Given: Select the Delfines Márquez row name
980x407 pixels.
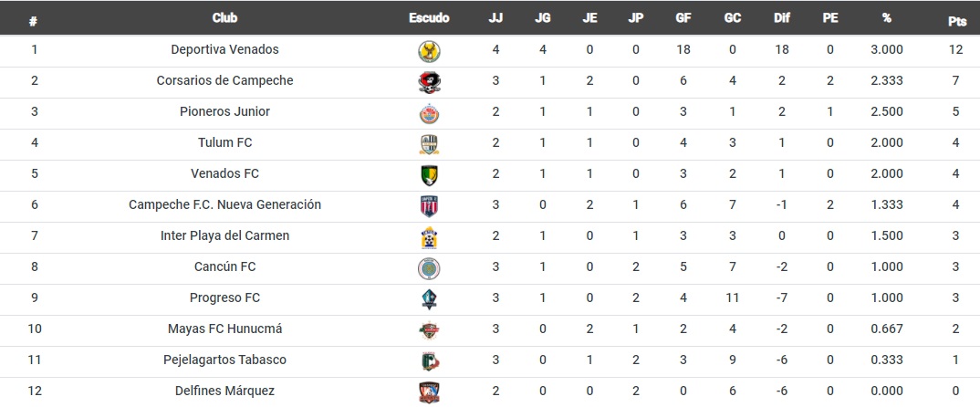Looking at the screenshot, I should click(225, 391).
